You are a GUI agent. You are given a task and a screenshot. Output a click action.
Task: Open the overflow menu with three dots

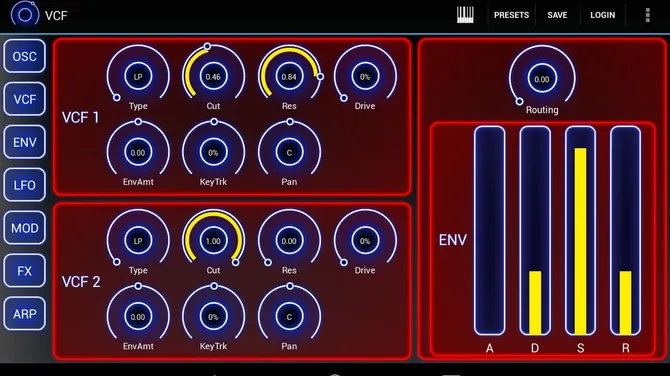point(648,15)
